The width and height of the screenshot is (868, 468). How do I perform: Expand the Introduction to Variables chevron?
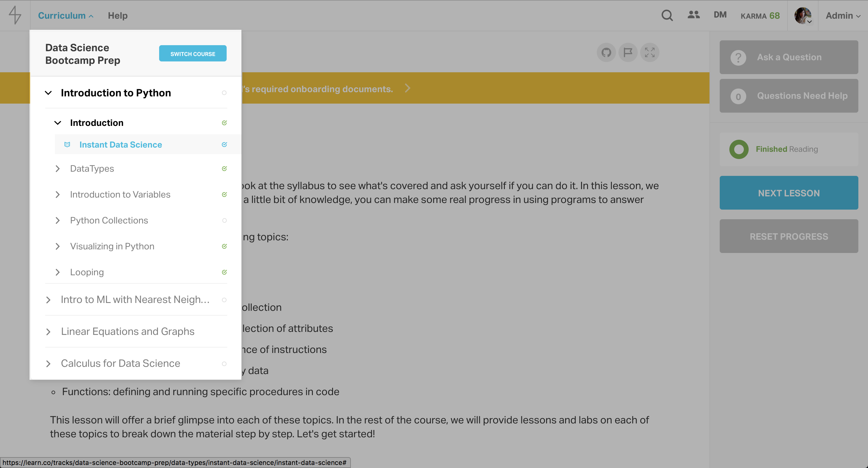(x=58, y=194)
